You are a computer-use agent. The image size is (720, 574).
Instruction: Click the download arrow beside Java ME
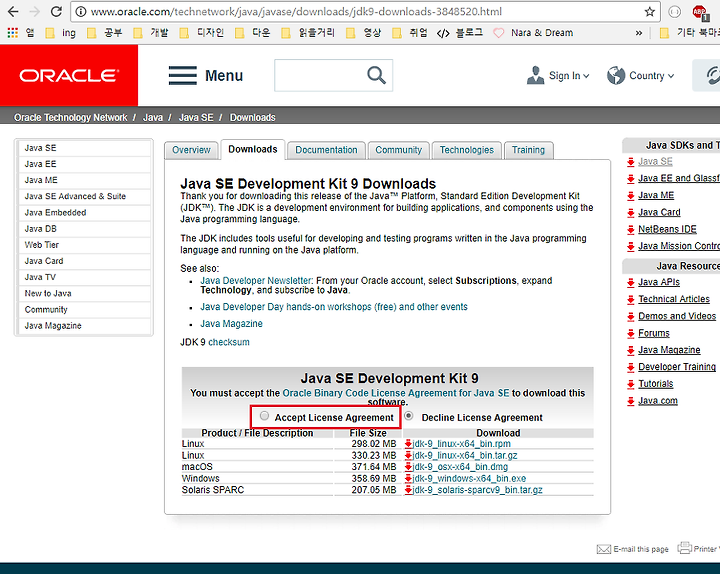[630, 196]
